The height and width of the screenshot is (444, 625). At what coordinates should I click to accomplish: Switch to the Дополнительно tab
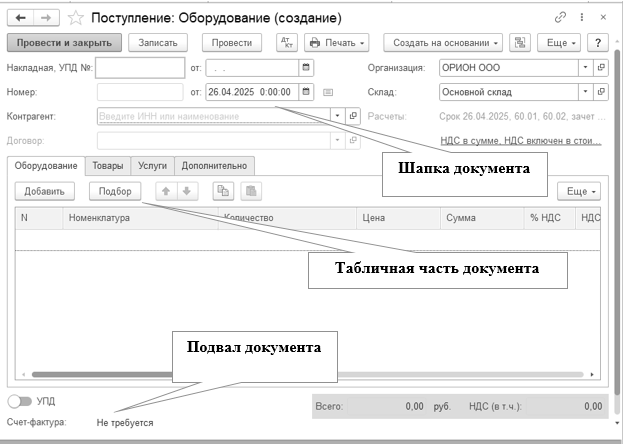214,166
